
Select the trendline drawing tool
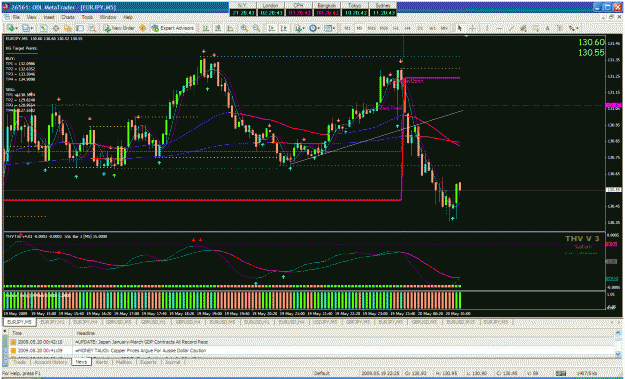coord(511,28)
